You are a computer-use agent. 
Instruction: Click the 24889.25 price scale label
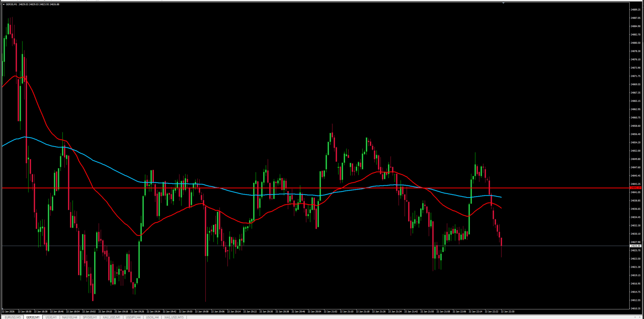click(635, 10)
